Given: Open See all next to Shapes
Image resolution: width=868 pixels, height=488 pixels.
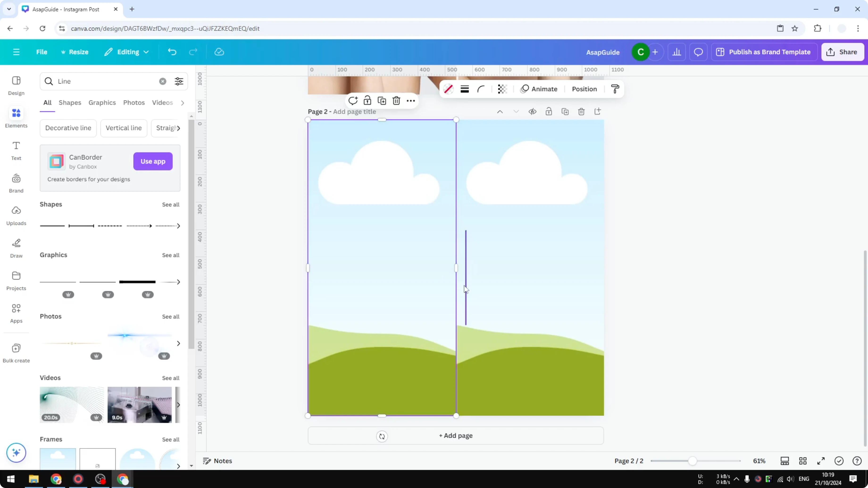Looking at the screenshot, I should click(x=171, y=204).
